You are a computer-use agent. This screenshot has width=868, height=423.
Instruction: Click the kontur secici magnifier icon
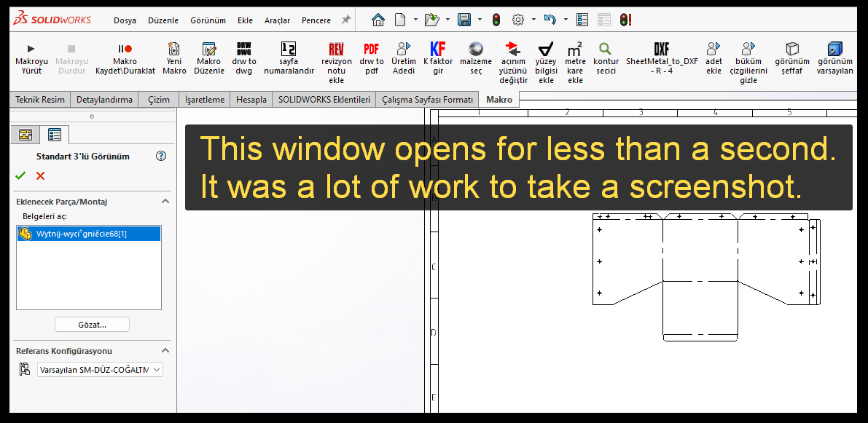click(x=605, y=50)
